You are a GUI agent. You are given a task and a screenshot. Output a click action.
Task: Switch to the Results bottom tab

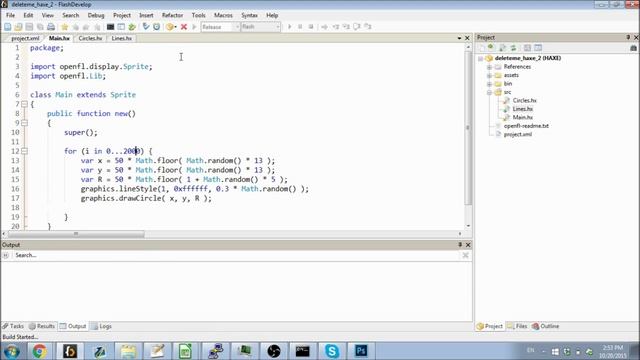tap(42, 326)
